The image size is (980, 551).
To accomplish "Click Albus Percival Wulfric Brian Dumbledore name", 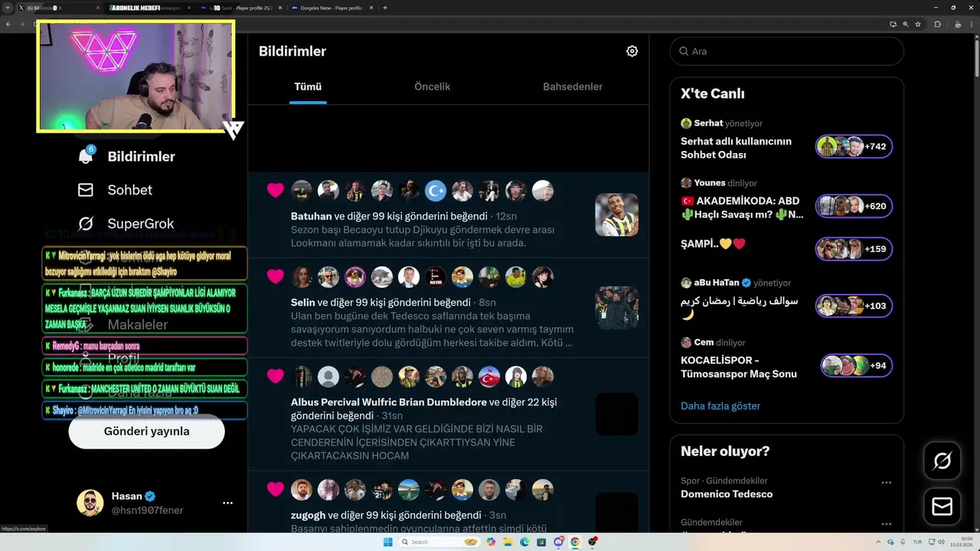I will point(389,402).
